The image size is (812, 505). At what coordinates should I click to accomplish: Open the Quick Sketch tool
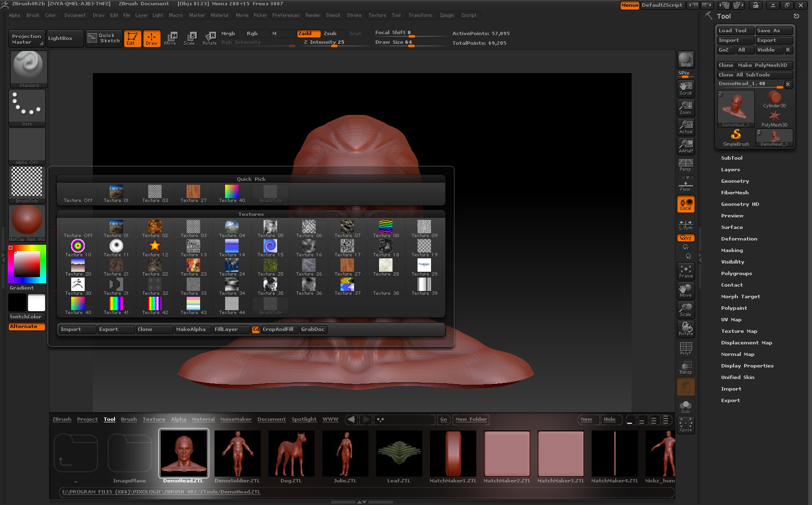pos(103,38)
